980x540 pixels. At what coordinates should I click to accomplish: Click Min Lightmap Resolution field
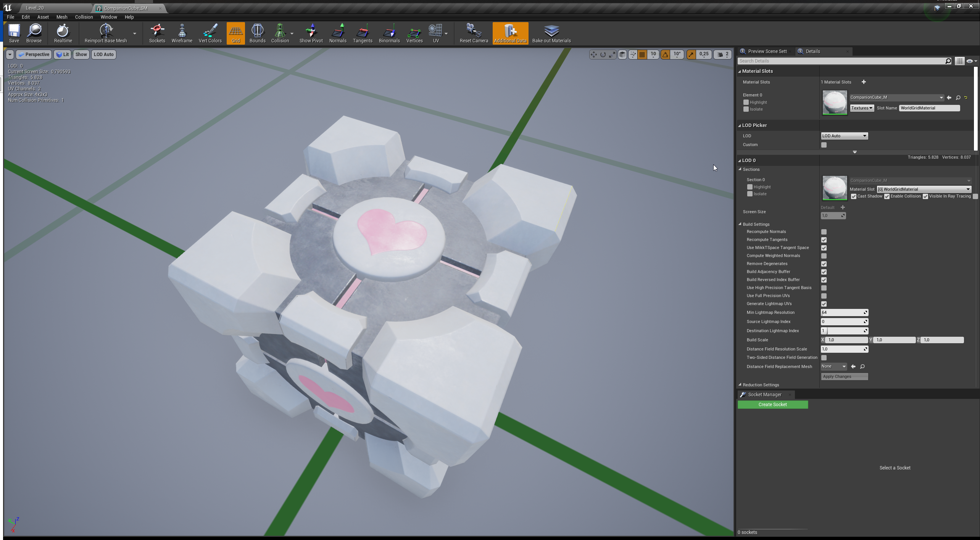point(844,312)
